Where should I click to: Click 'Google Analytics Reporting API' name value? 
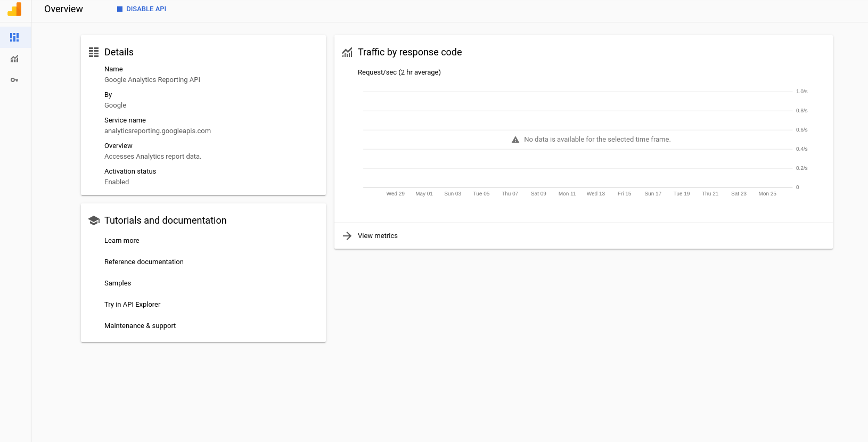152,80
